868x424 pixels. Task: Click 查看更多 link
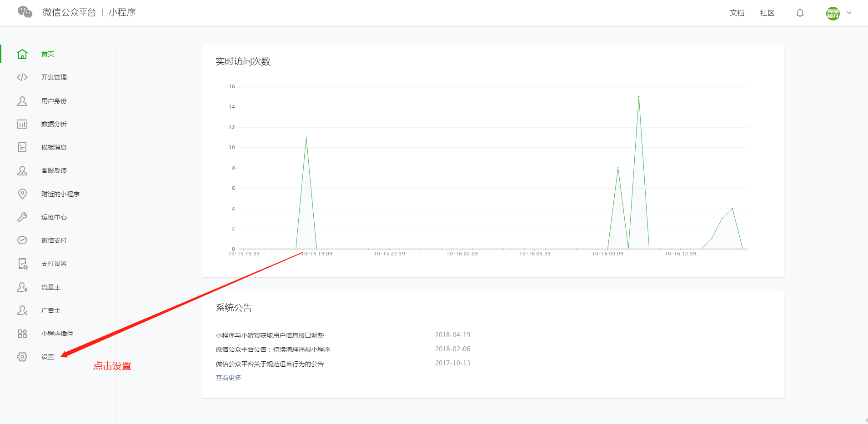point(229,378)
